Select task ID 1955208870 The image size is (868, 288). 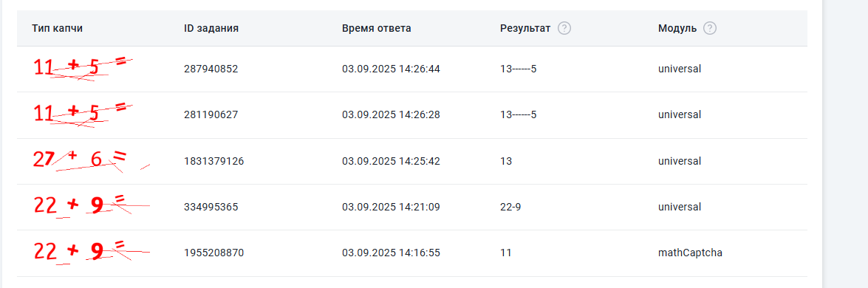coord(213,253)
